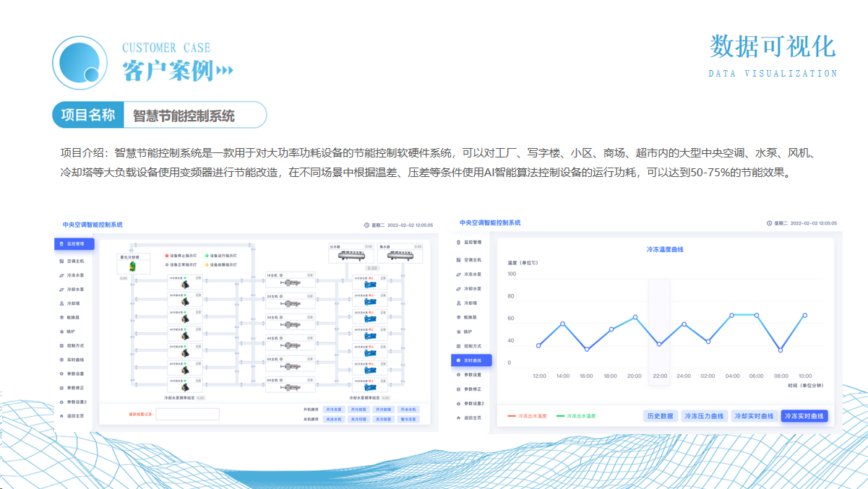Select the 6#主机 chiller unit icon
The width and height of the screenshot is (868, 489).
(290, 387)
